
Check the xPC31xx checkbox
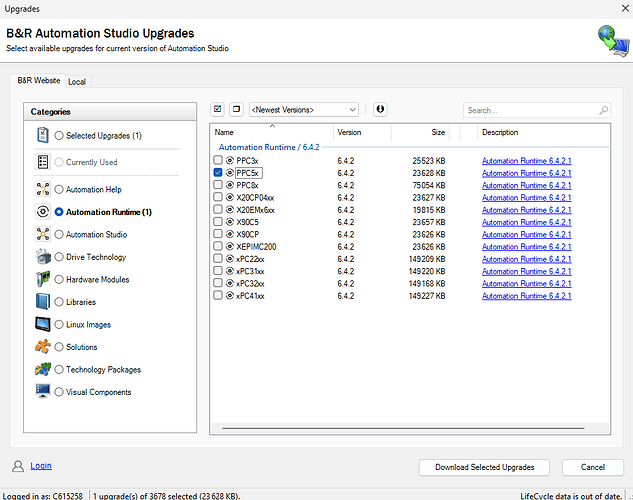(x=218, y=271)
